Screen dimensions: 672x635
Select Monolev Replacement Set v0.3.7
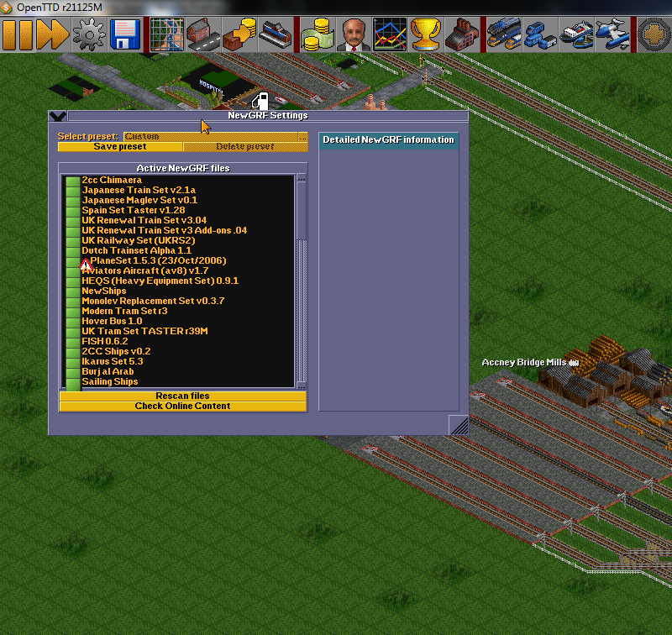(x=178, y=301)
